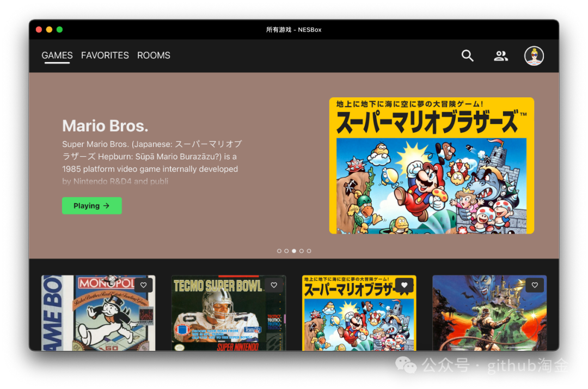Minimize the window with the yellow button
Viewport: 588px width, 389px height.
(49, 29)
